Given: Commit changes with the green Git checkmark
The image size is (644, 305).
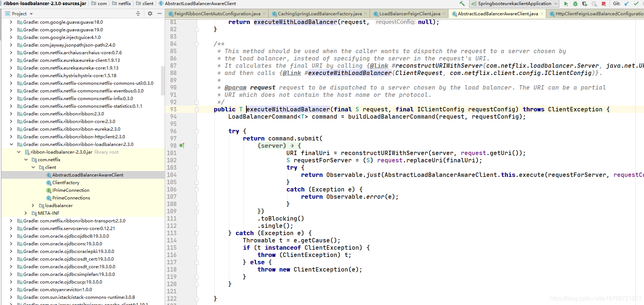Looking at the screenshot, I should (636, 4).
